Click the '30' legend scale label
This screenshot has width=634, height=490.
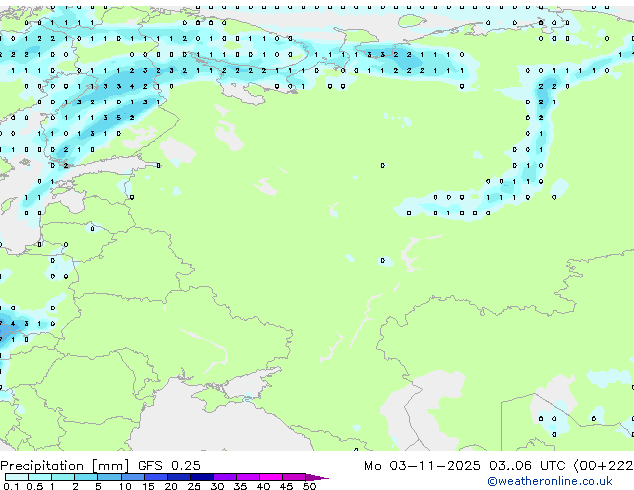click(x=217, y=486)
